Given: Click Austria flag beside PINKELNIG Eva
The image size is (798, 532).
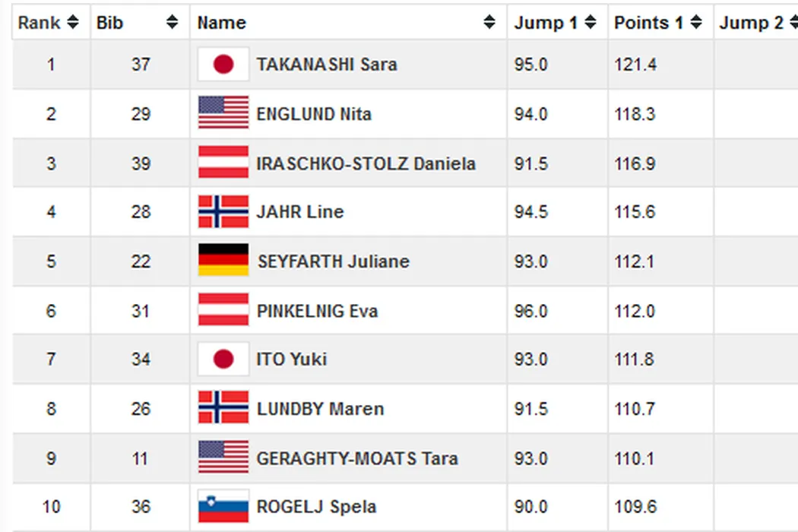Looking at the screenshot, I should (x=223, y=310).
